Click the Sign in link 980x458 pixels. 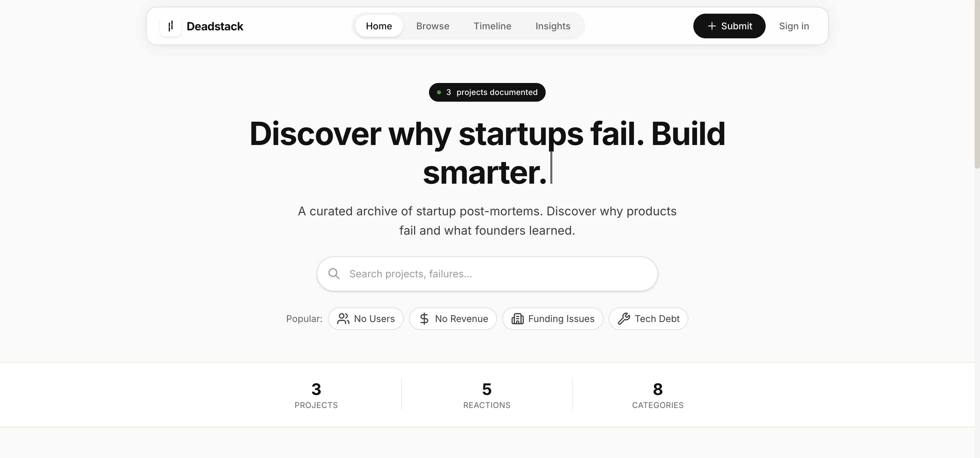pyautogui.click(x=794, y=26)
